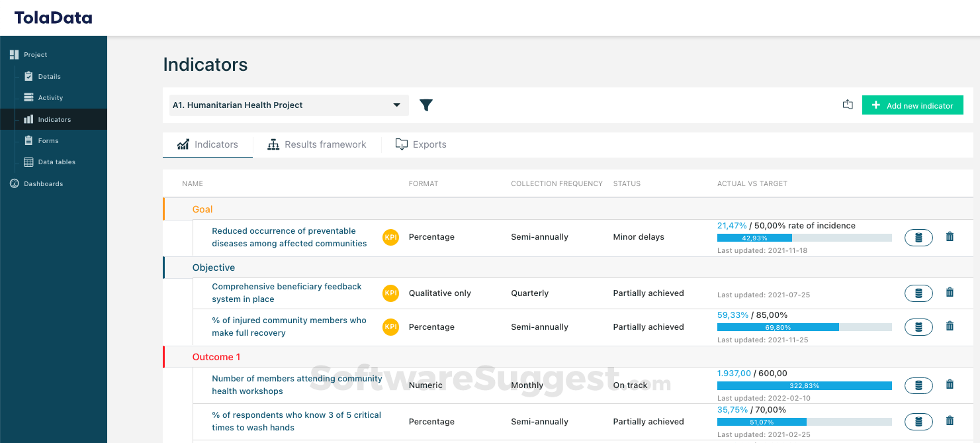Toggle the KPI badge on the feedback system indicator
980x443 pixels.
click(390, 293)
